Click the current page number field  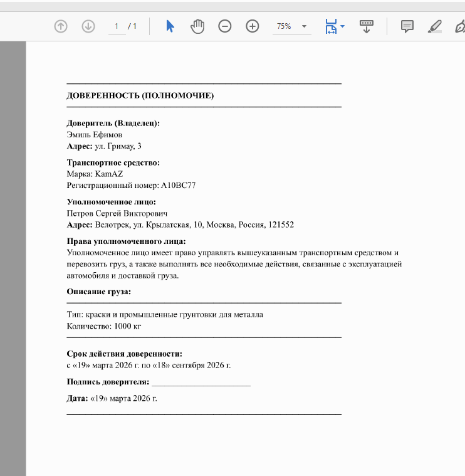117,26
